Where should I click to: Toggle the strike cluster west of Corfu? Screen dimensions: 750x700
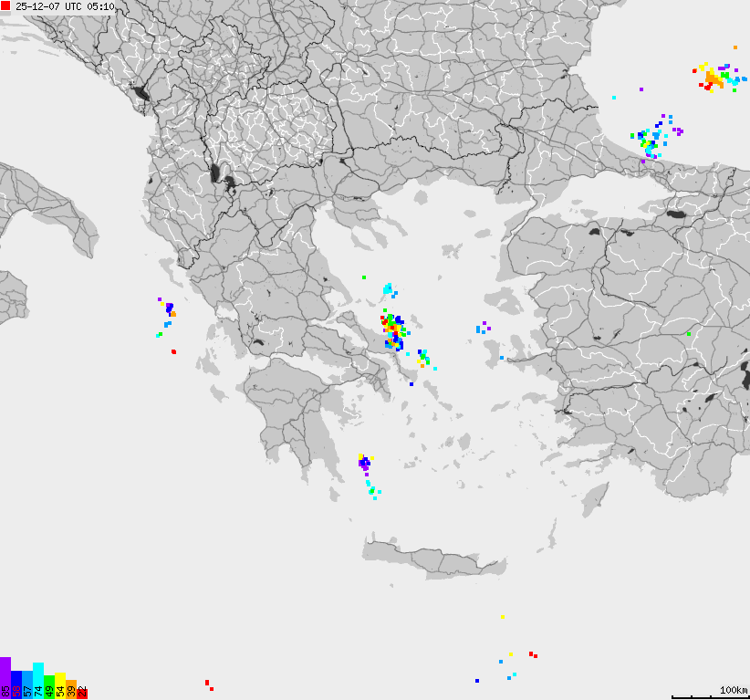coord(168,310)
